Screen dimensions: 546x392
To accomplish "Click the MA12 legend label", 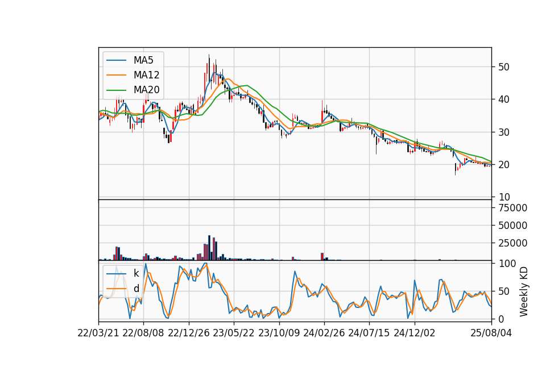I will (x=146, y=75).
